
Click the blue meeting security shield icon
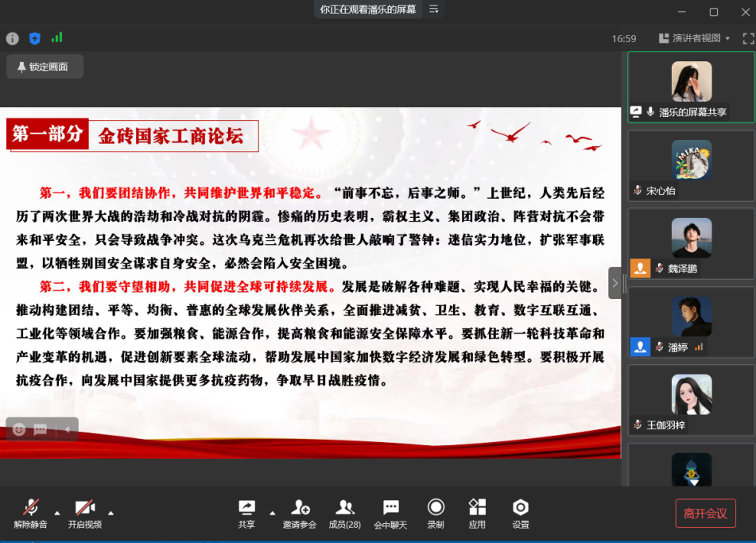(x=33, y=38)
